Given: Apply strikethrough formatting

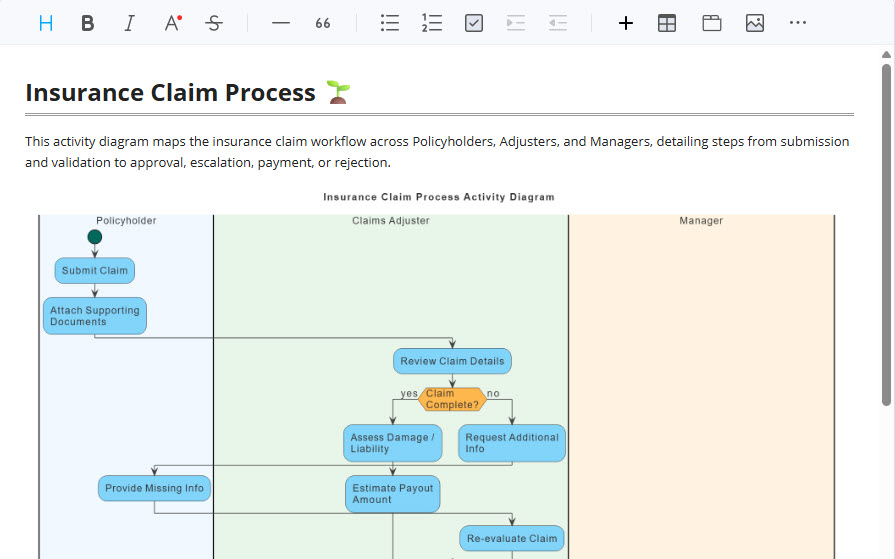Looking at the screenshot, I should [x=214, y=23].
